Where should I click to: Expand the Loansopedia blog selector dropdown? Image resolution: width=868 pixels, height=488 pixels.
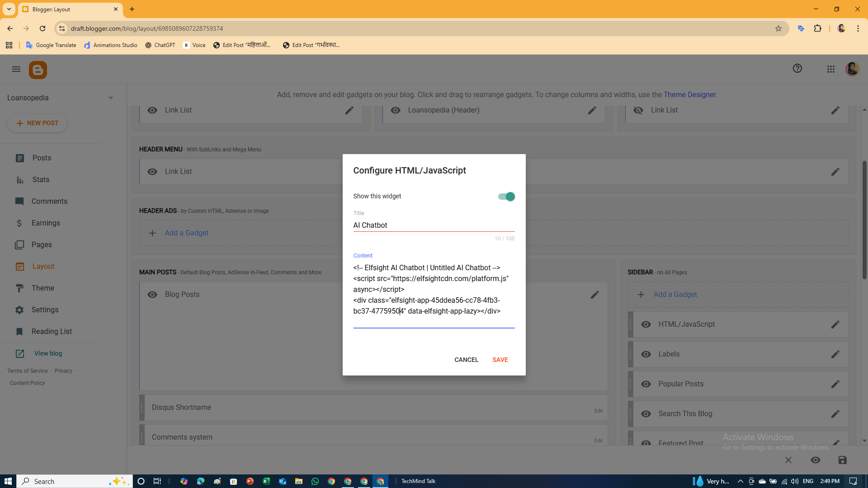[x=110, y=98]
